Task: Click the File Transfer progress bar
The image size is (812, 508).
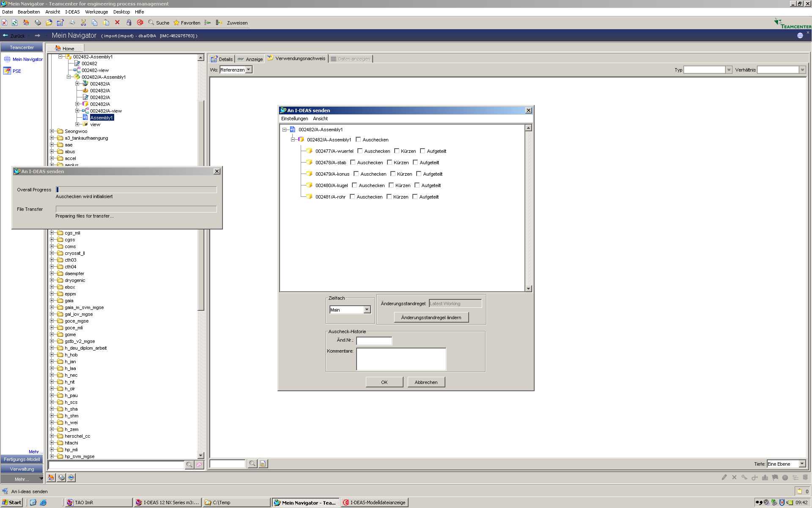Action: click(136, 209)
